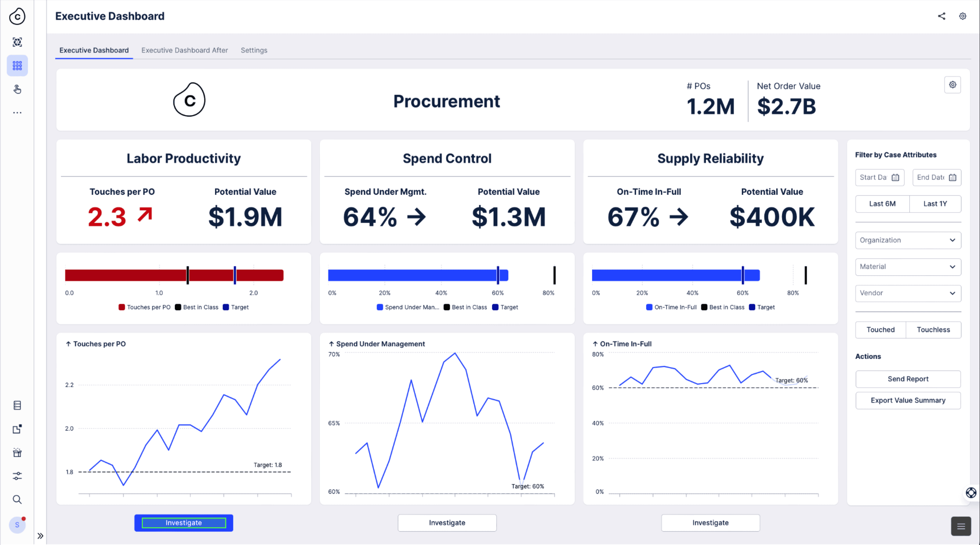Click the Start Date input field
Image resolution: width=980 pixels, height=545 pixels.
tap(880, 178)
